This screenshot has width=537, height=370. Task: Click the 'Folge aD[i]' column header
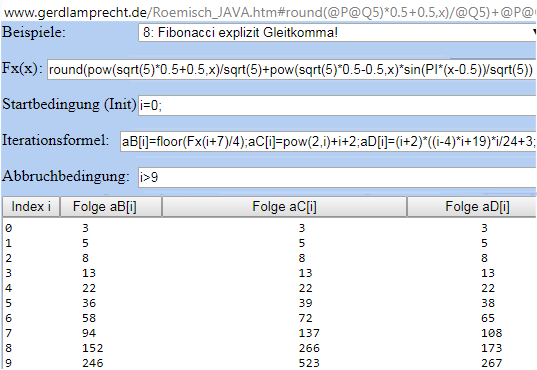tap(472, 207)
